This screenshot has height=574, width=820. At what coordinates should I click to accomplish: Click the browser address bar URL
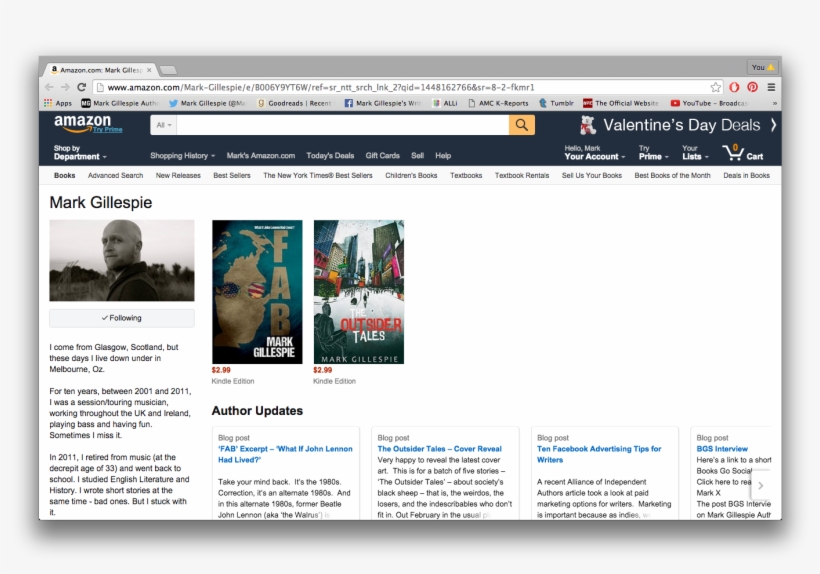(x=321, y=87)
